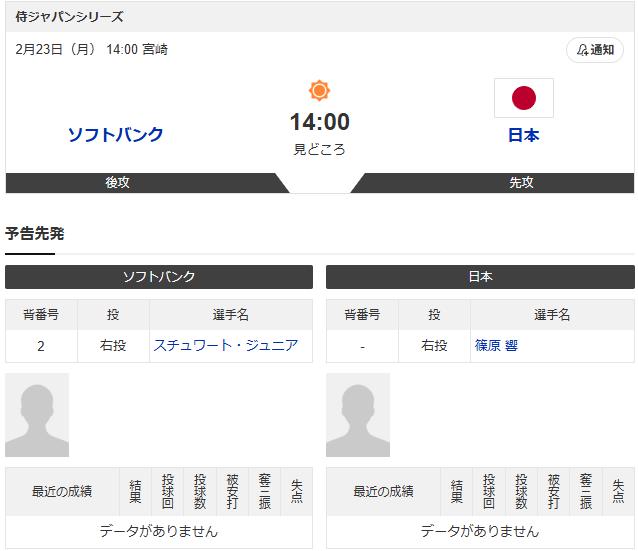The width and height of the screenshot is (638, 551).
Task: Click the 通知 notification bell button
Action: coord(595,50)
